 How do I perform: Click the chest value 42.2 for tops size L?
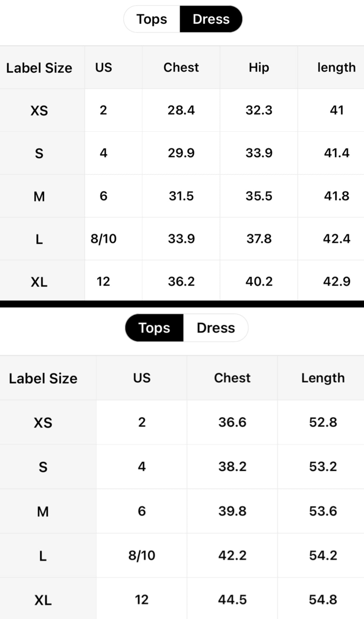coord(232,555)
